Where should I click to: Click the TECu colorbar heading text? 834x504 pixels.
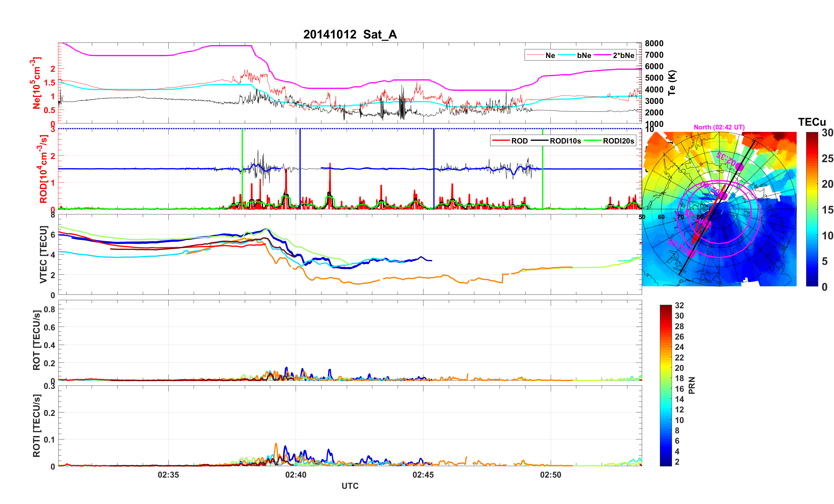812,122
